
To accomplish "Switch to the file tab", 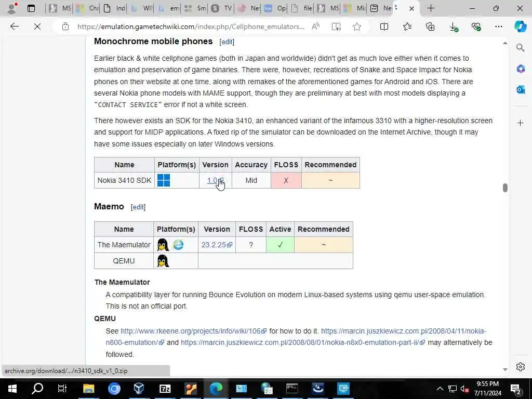I will click(x=302, y=8).
